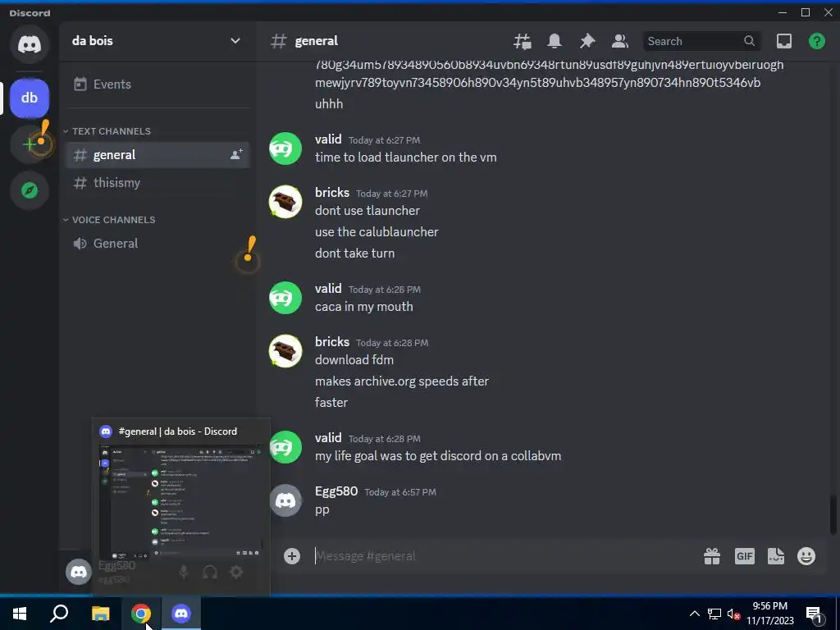This screenshot has width=840, height=630.
Task: Click the 'uhhh' message text
Action: [329, 104]
